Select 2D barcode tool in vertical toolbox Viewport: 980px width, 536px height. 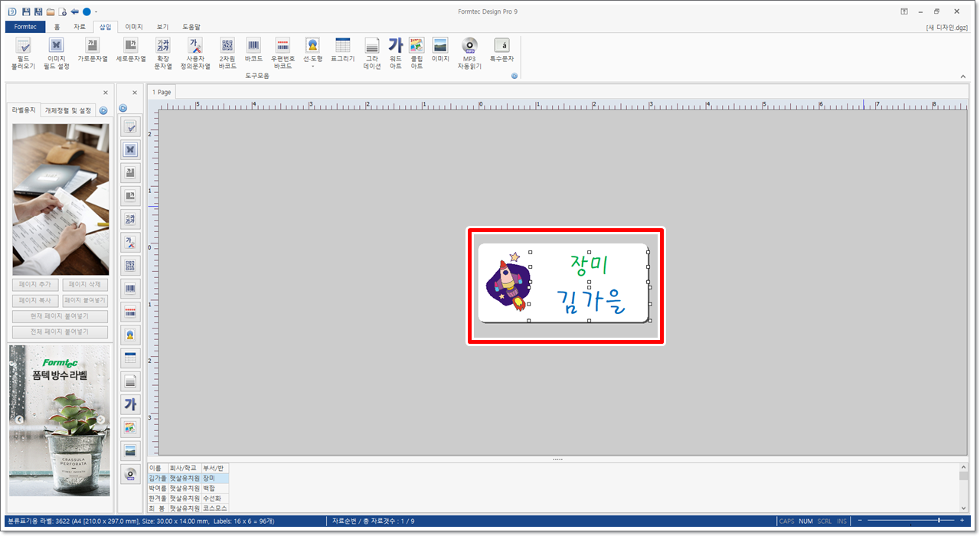coord(130,266)
